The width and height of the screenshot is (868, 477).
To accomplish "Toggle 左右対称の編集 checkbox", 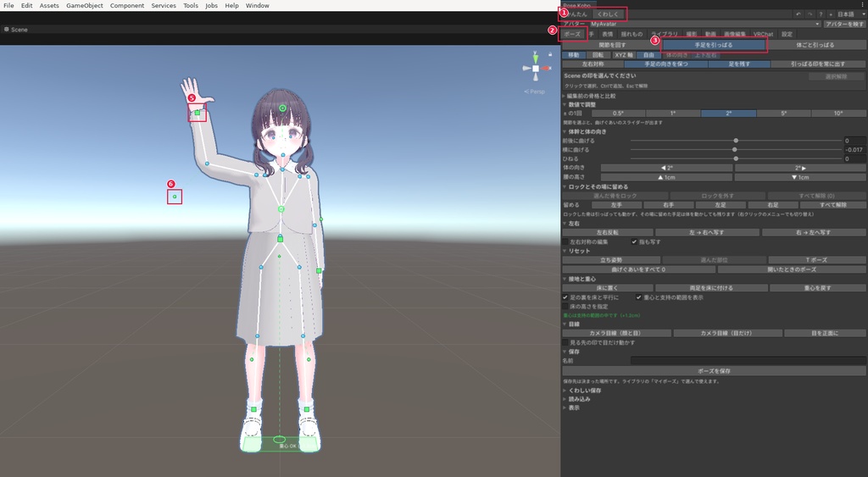I will pos(565,241).
